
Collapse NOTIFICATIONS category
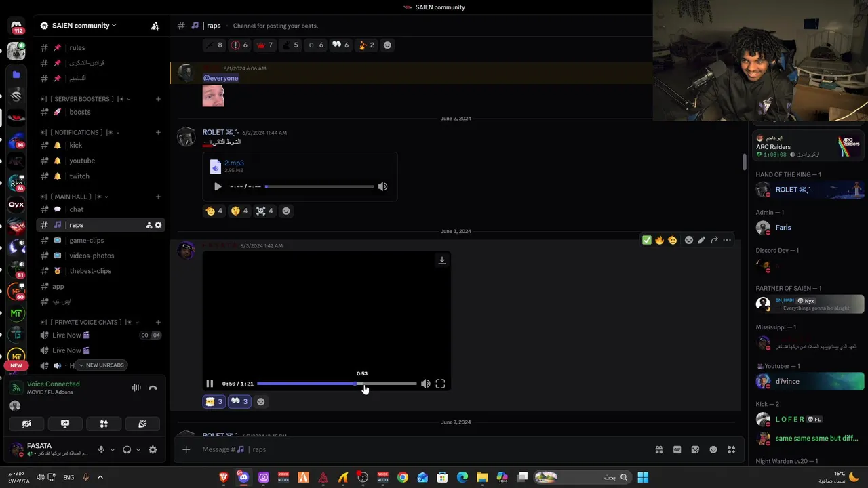(79, 132)
